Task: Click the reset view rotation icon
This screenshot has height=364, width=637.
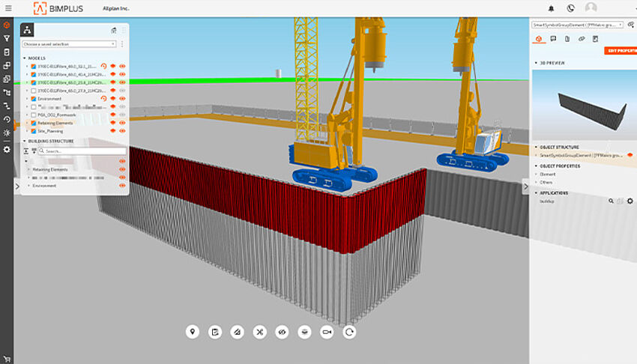Action: (349, 332)
